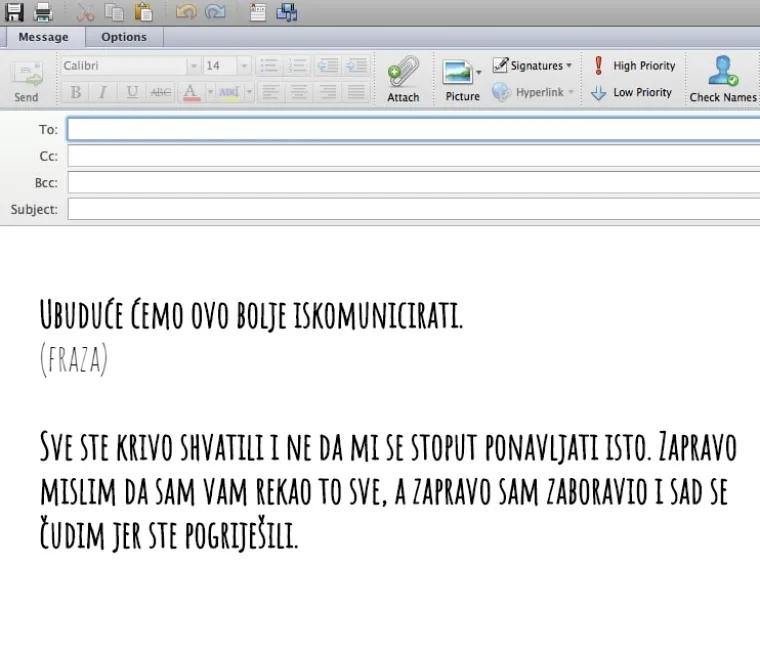Insert a bulleted list
Viewport: 760px width, 652px height.
pos(269,65)
